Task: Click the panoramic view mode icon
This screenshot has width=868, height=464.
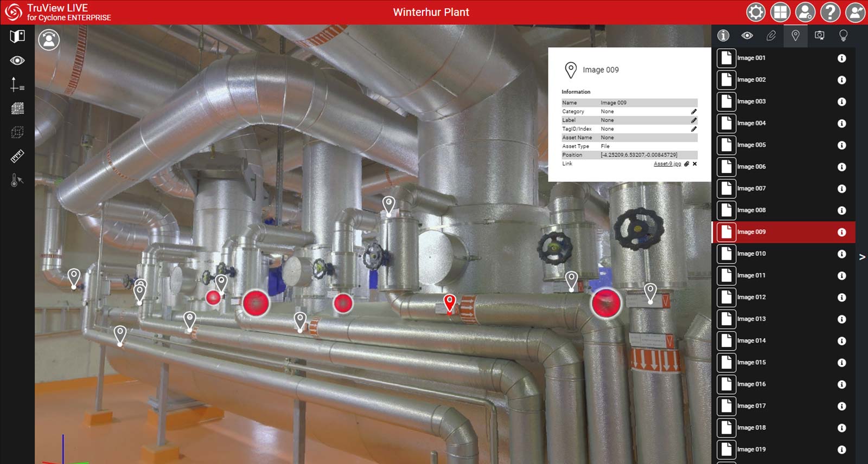Action: [x=49, y=40]
